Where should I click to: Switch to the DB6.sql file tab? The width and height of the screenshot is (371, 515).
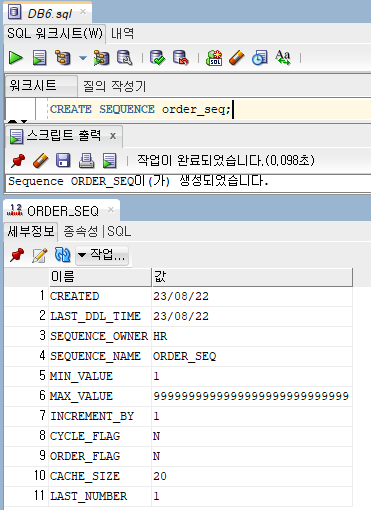pyautogui.click(x=49, y=13)
